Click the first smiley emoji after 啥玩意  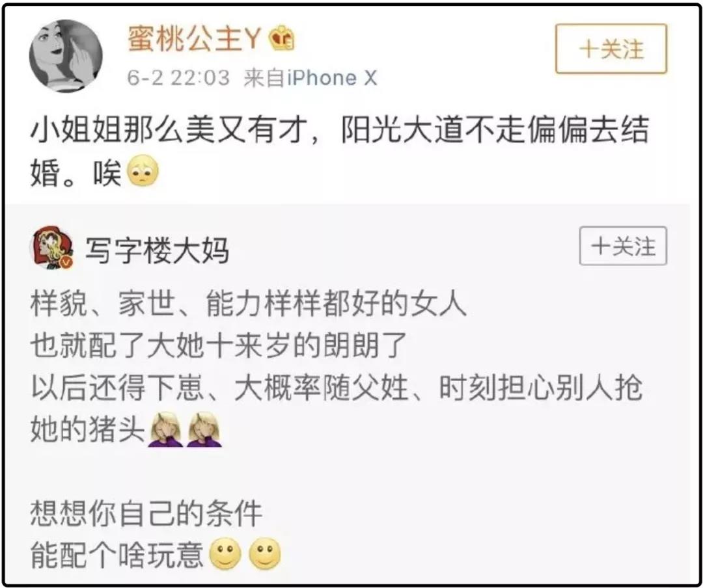point(225,554)
